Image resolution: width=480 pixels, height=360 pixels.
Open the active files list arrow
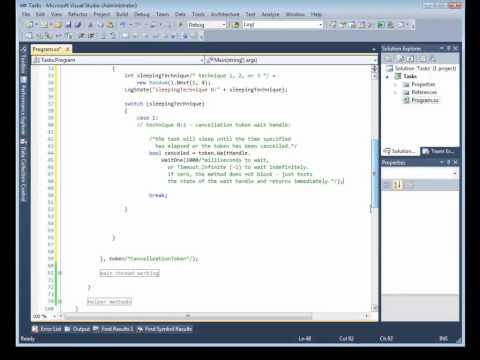click(374, 50)
